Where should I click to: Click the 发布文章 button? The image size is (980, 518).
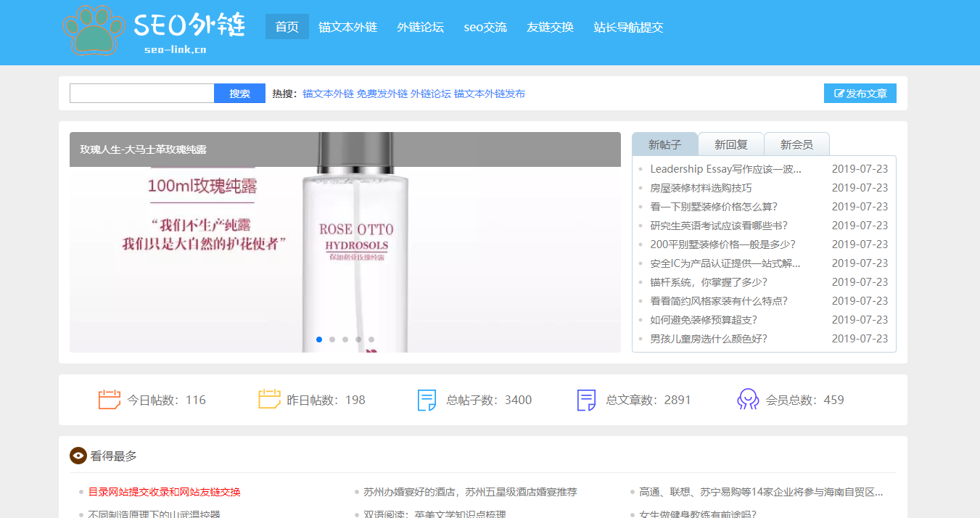(860, 94)
